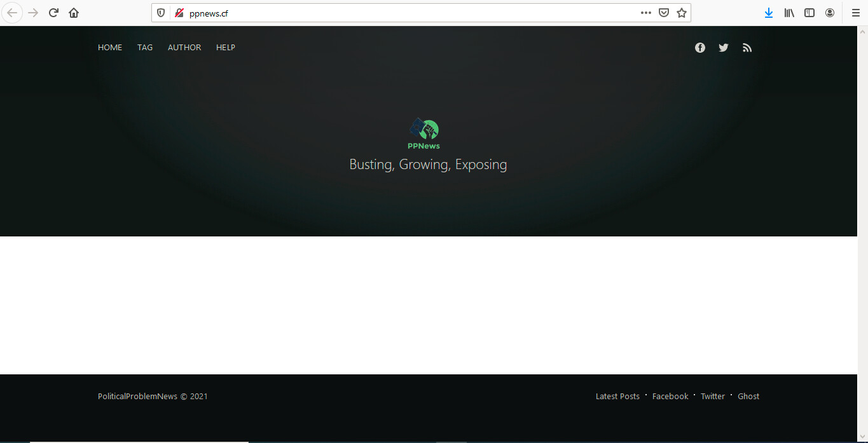Open the TAG navigation item

point(145,48)
